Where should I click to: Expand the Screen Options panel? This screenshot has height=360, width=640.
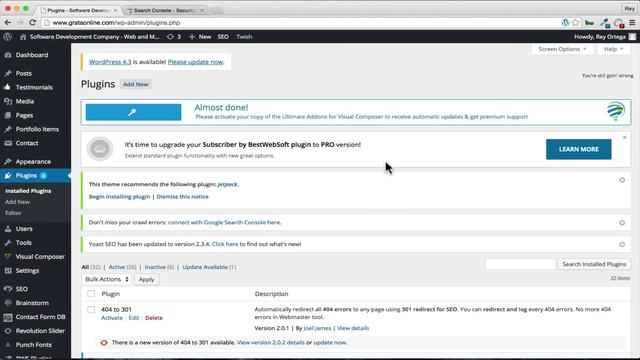(x=562, y=49)
